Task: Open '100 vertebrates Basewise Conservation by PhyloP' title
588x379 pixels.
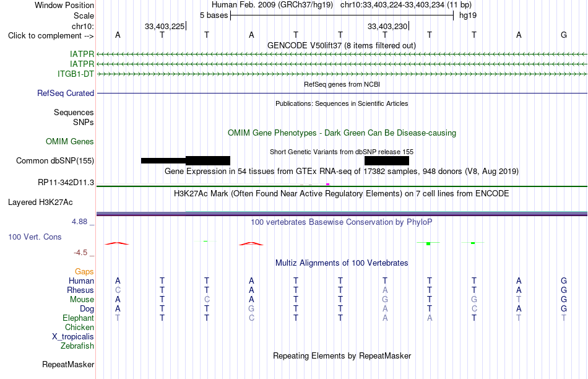Action: click(342, 222)
